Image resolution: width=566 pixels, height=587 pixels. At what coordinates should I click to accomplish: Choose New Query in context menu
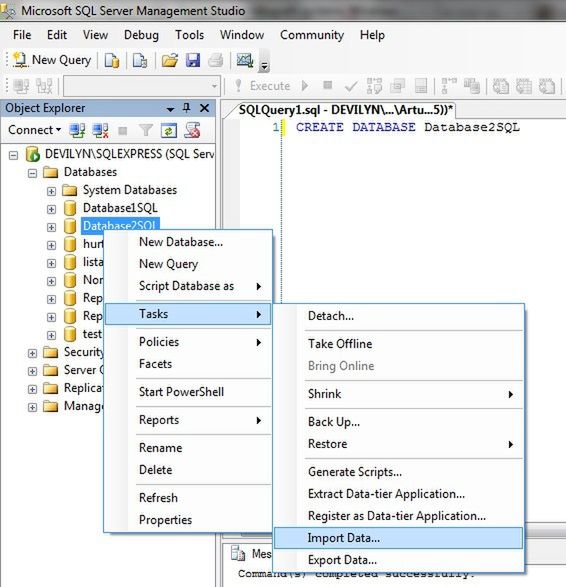pos(188,264)
